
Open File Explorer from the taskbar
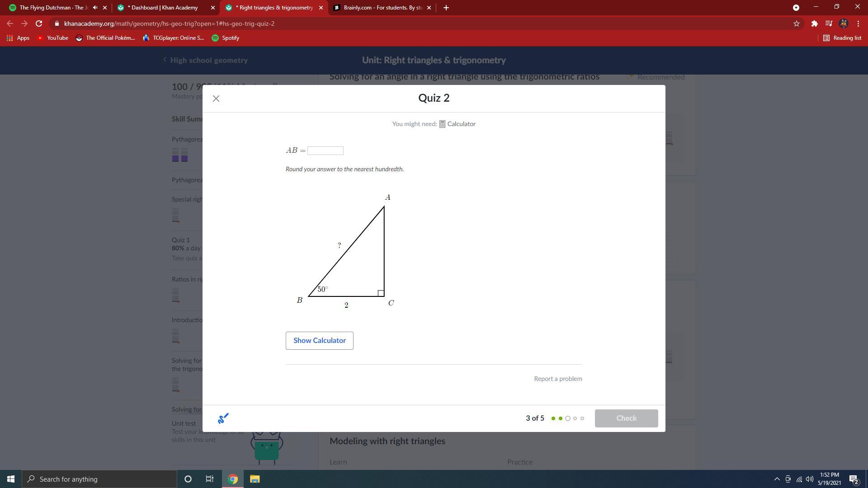[x=255, y=479]
